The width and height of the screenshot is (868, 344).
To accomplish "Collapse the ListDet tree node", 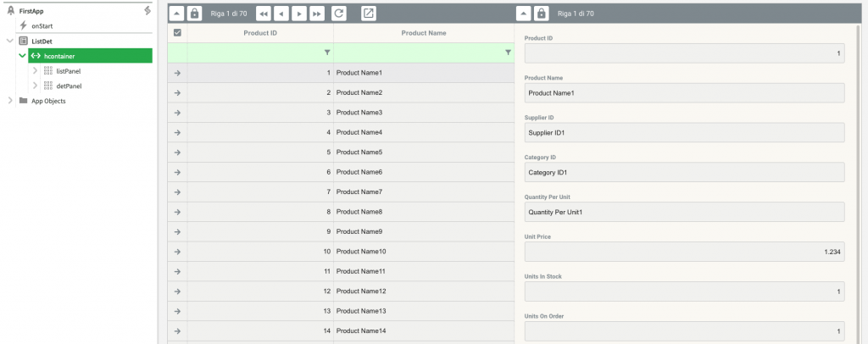I will tap(9, 41).
